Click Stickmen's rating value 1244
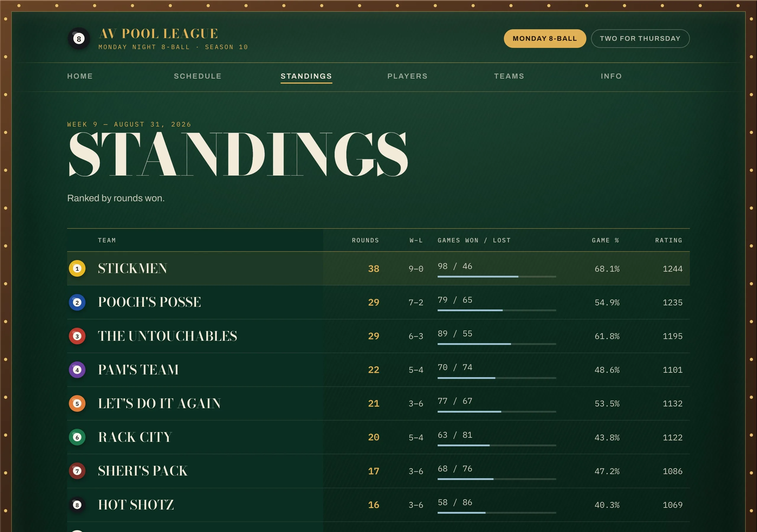 (x=673, y=269)
